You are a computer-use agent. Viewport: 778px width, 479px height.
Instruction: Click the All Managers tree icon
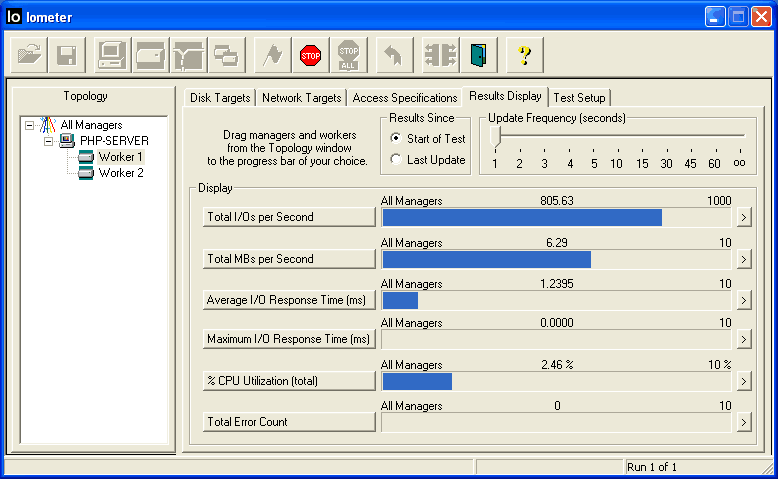point(48,125)
